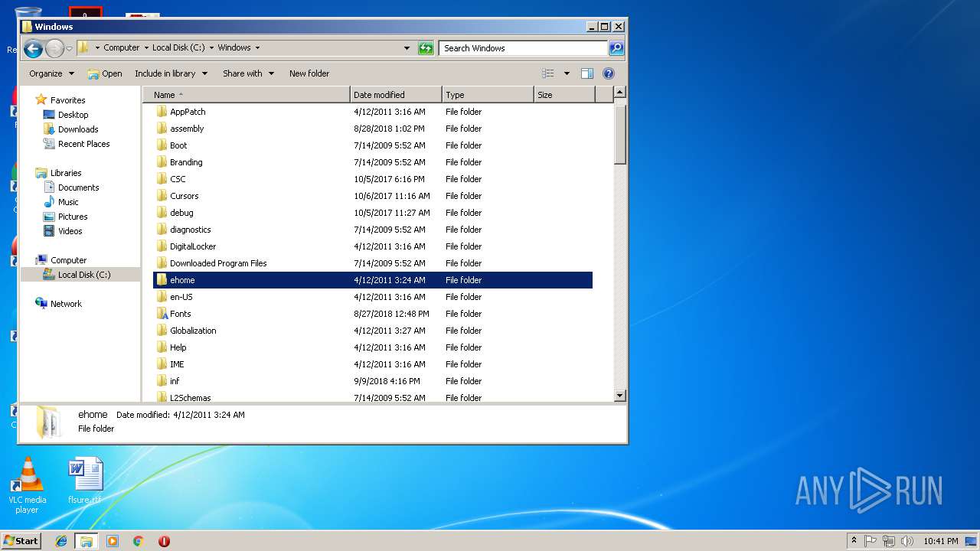Open the Documents library

(78, 187)
